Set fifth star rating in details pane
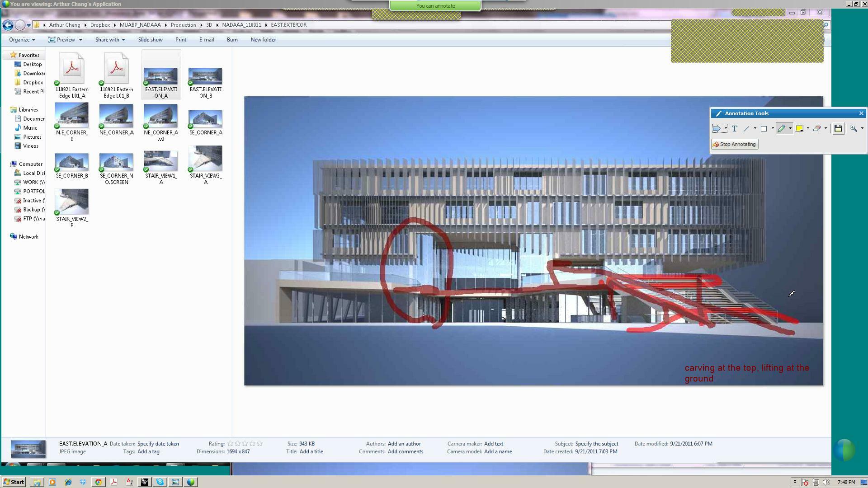 click(259, 444)
